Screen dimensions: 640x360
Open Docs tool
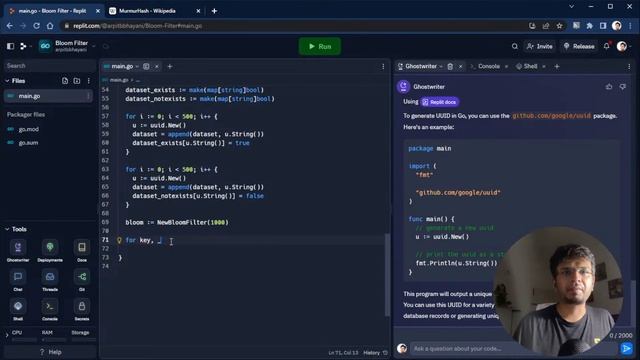[82, 251]
